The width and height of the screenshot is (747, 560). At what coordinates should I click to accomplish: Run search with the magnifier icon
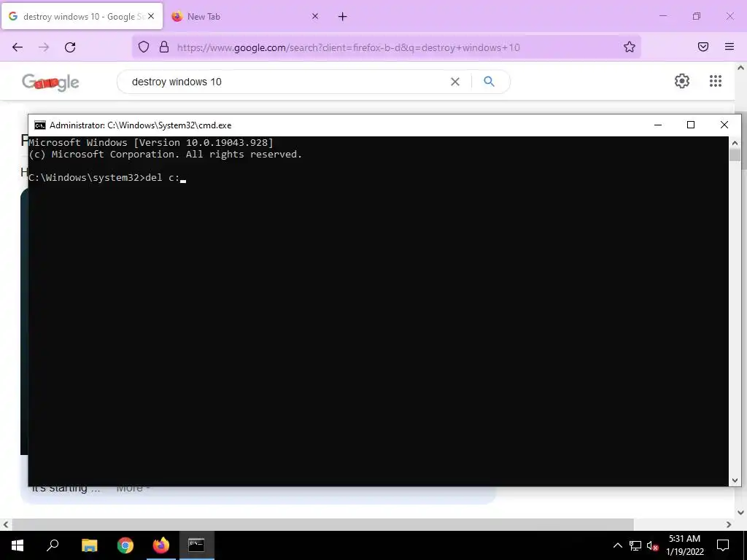pos(489,82)
